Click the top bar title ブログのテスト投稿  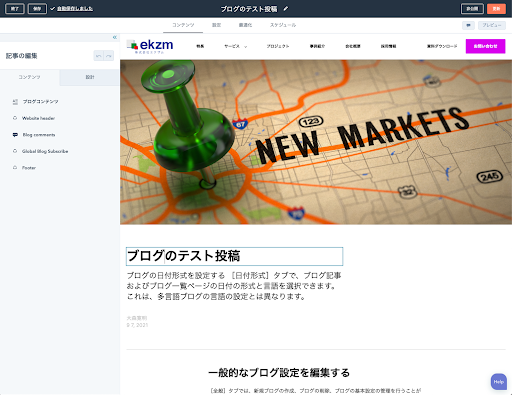click(249, 9)
